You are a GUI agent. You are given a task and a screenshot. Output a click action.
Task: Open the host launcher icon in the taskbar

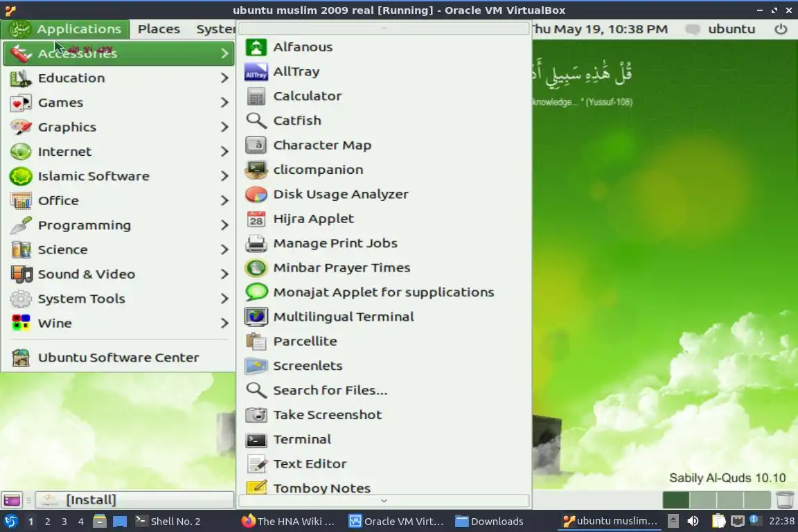tap(10, 522)
